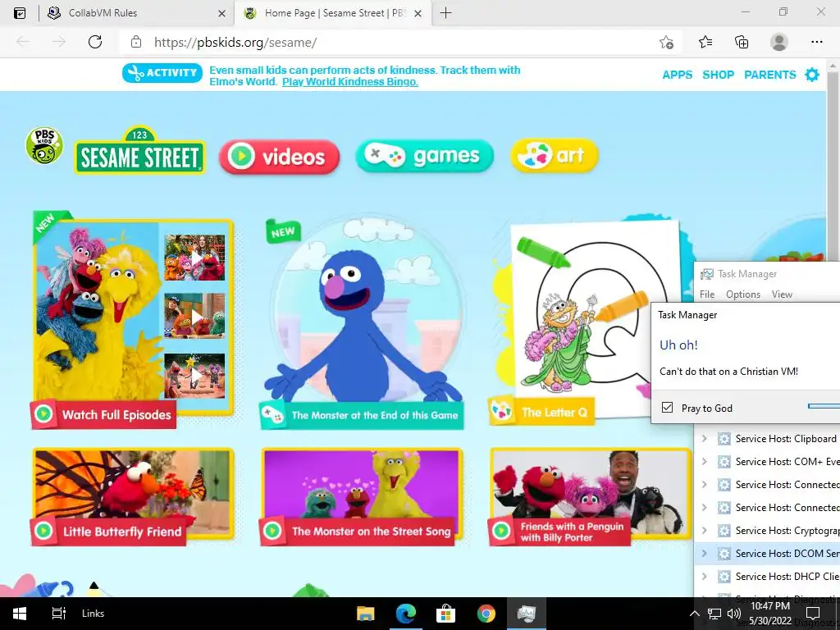The width and height of the screenshot is (840, 630).
Task: Expand Service Host: DHCP Clie row
Action: click(x=705, y=577)
